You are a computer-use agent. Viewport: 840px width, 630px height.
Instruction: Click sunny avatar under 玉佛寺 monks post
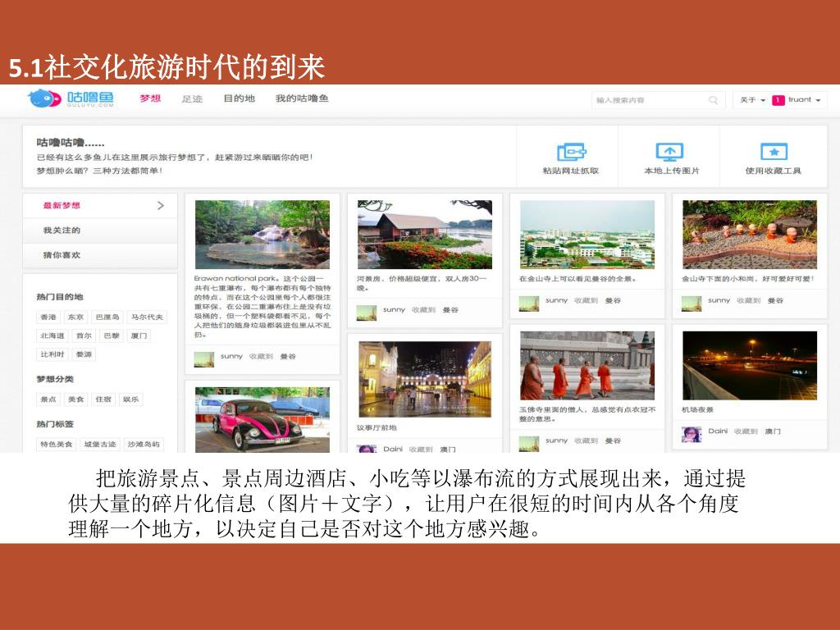point(529,444)
